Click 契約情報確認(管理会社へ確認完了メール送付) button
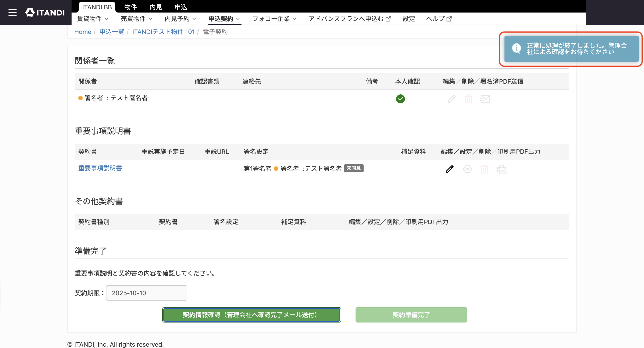The width and height of the screenshot is (644, 348). [252, 315]
